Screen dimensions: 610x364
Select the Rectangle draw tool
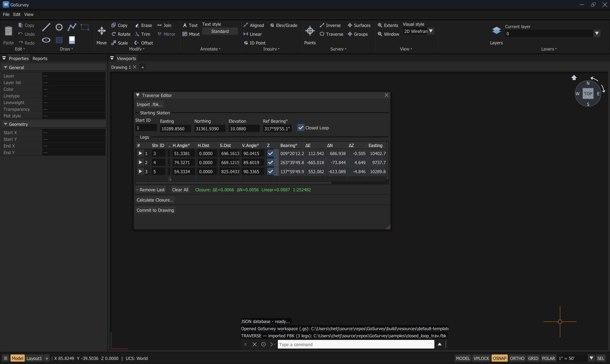[85, 27]
